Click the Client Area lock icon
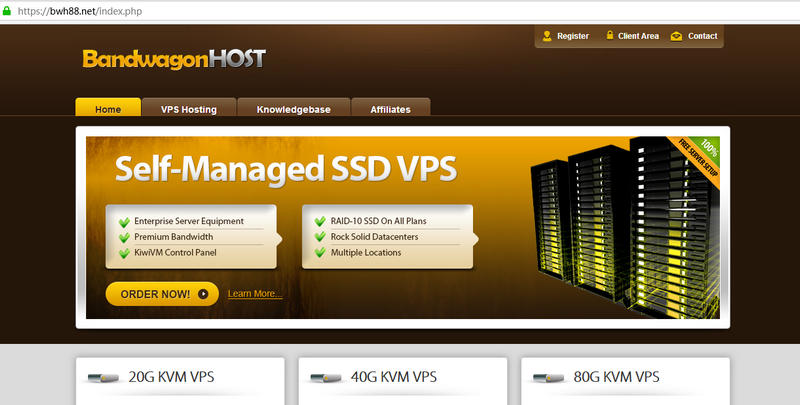The image size is (800, 405). point(610,35)
